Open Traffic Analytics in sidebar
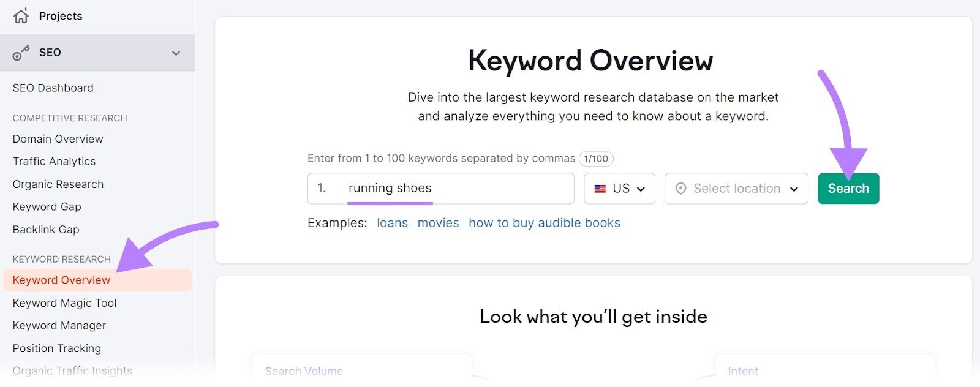The image size is (980, 387). coord(55,162)
